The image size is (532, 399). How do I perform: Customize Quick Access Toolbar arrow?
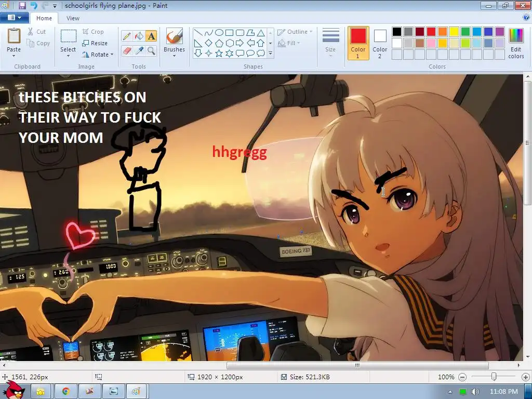pos(55,6)
